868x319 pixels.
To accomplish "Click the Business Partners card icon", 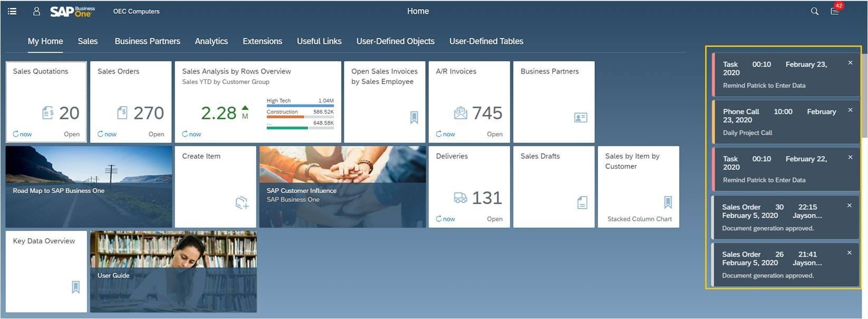I will [581, 118].
